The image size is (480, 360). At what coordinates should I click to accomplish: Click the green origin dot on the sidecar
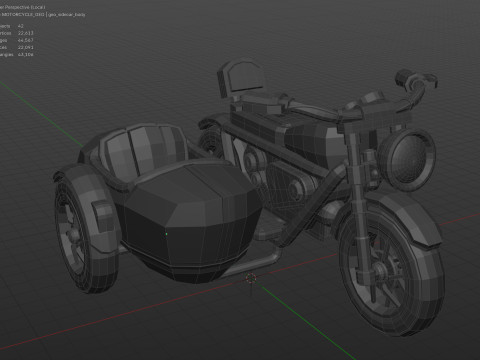[166, 234]
